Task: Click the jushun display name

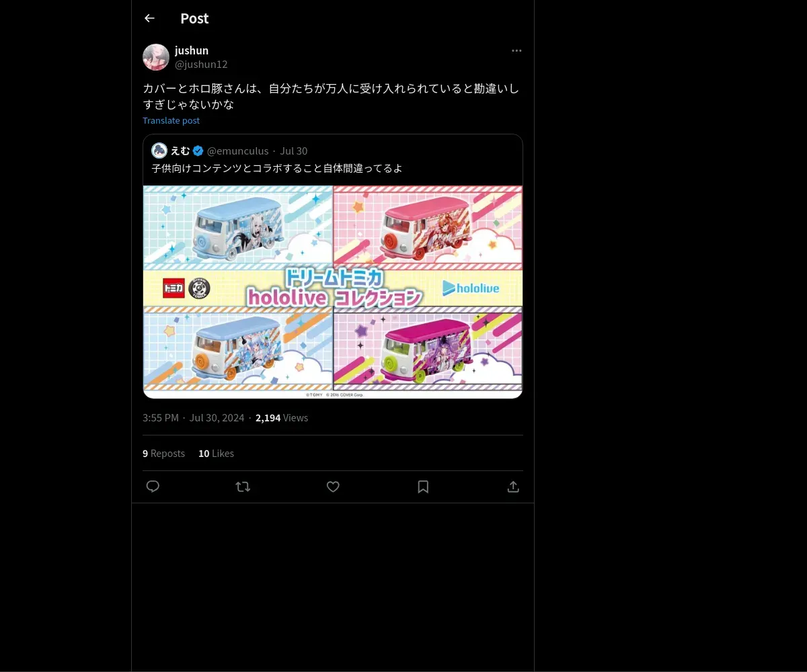Action: coord(192,50)
